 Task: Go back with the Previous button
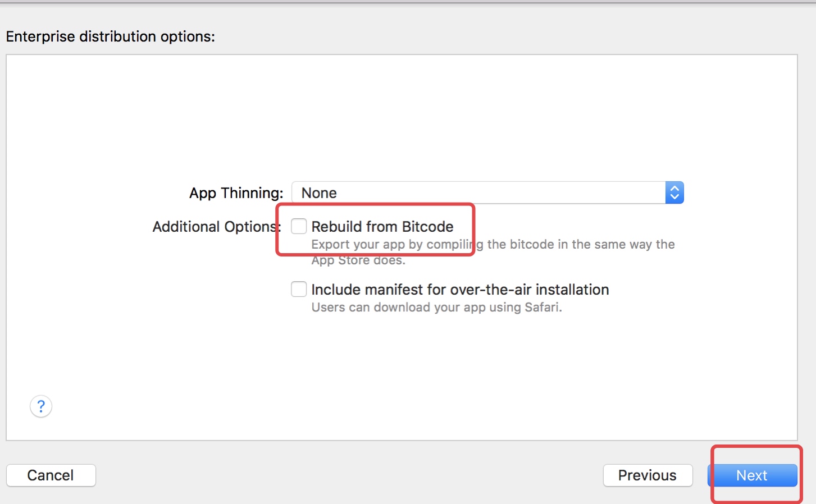click(648, 475)
